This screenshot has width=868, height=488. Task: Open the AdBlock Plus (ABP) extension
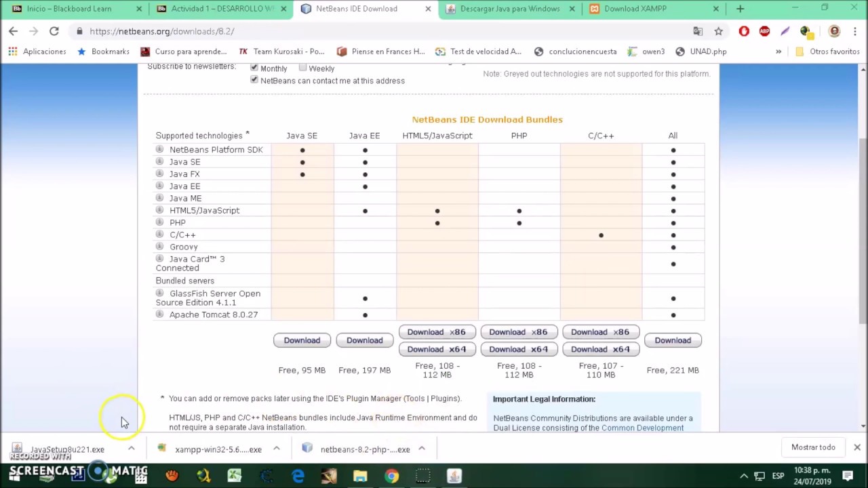[764, 31]
